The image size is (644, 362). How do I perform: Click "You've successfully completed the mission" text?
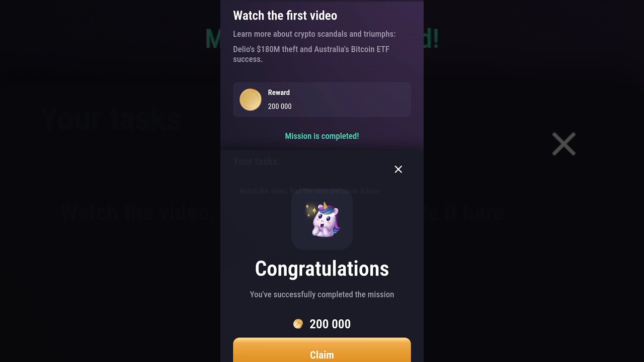pos(322,295)
